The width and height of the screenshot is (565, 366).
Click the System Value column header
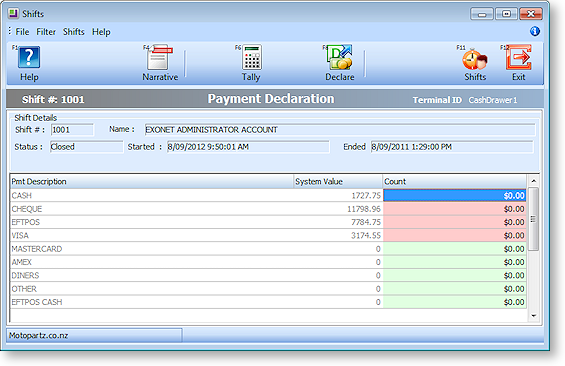click(338, 181)
